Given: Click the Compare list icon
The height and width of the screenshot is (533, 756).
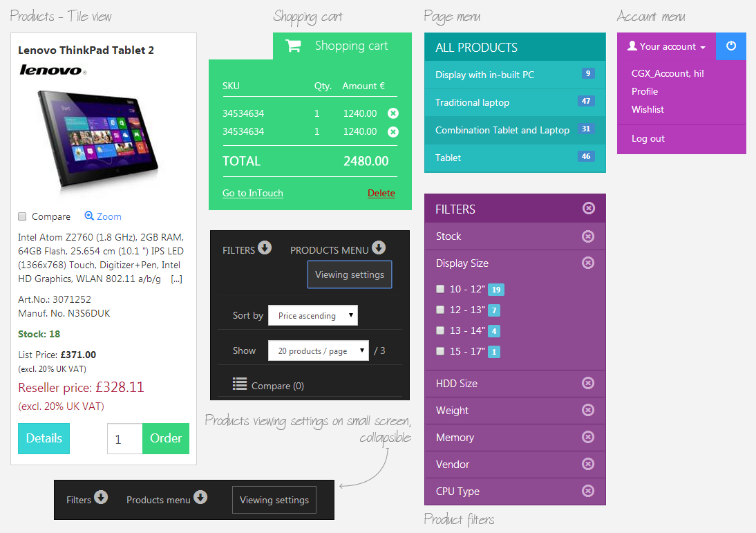Looking at the screenshot, I should pyautogui.click(x=240, y=384).
